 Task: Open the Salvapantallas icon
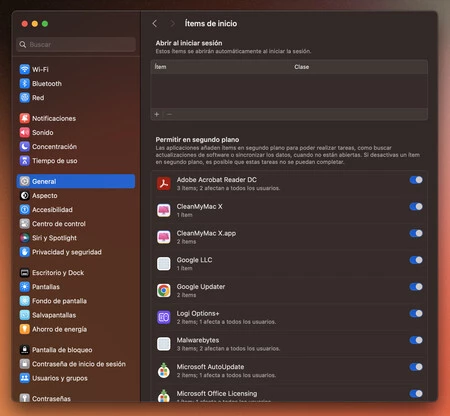click(24, 315)
